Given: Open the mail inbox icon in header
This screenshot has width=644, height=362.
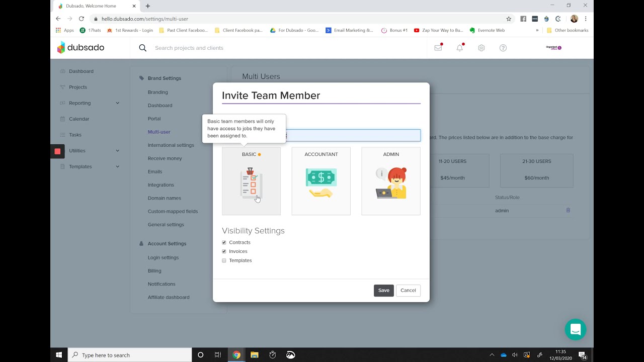Looking at the screenshot, I should tap(438, 48).
